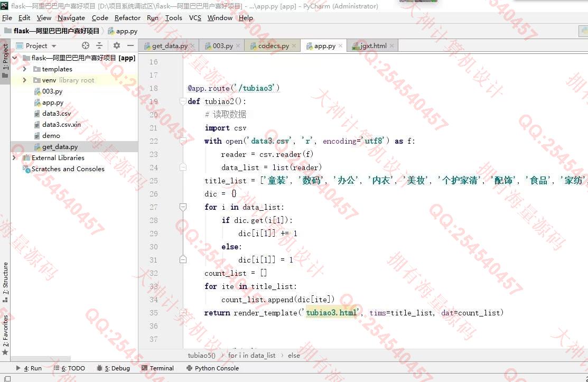Open the Edit menu
The width and height of the screenshot is (588, 382).
[x=24, y=17]
